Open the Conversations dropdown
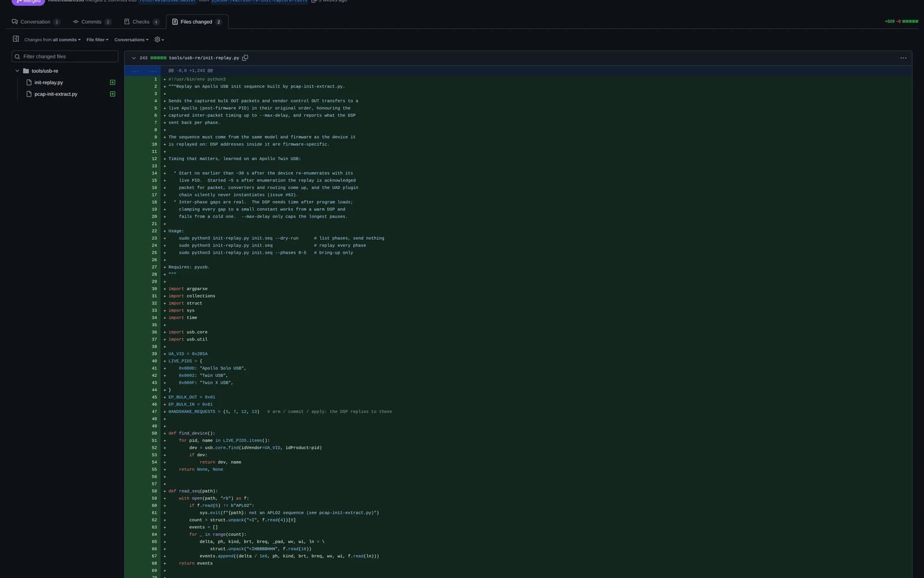 click(132, 40)
